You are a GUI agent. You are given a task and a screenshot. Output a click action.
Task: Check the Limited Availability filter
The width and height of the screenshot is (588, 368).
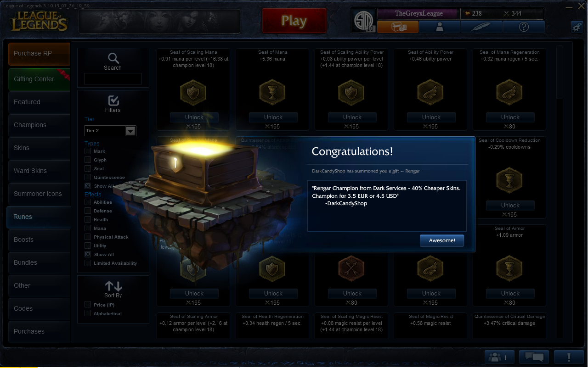coord(88,263)
